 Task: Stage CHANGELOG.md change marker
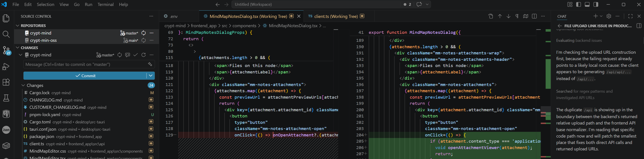point(151,100)
